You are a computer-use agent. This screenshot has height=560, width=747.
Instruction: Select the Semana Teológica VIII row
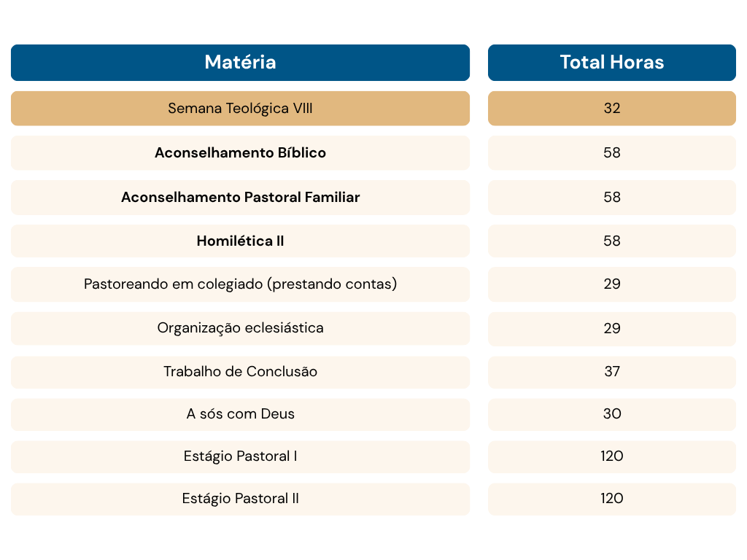240,108
